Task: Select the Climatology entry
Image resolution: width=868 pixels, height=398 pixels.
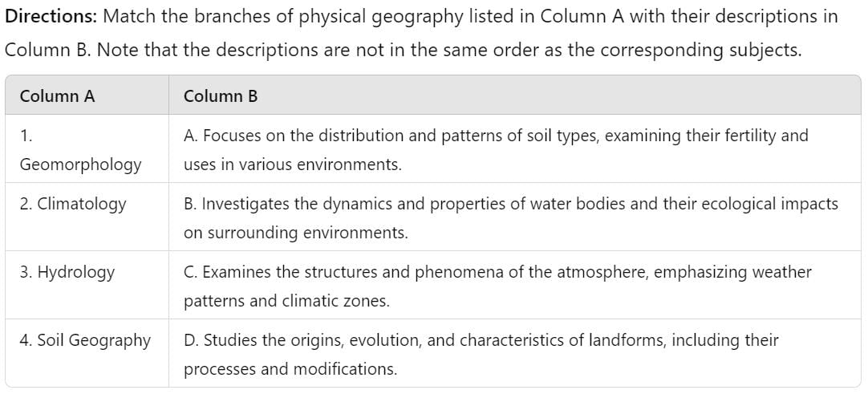Action: pyautogui.click(x=87, y=217)
